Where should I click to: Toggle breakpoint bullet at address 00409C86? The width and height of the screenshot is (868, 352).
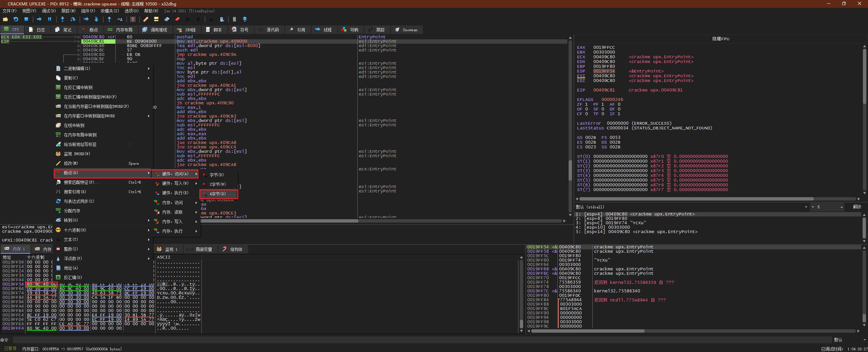point(78,46)
